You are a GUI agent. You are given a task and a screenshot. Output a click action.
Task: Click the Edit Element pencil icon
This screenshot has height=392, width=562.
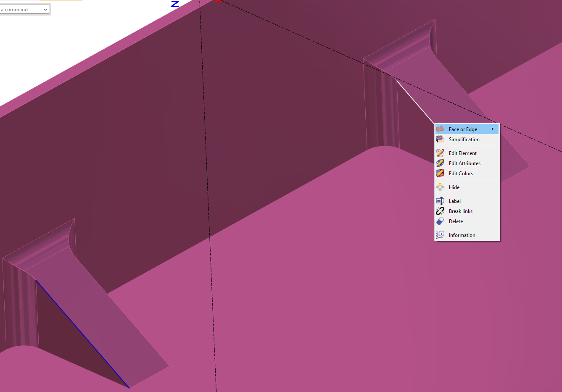coord(440,153)
